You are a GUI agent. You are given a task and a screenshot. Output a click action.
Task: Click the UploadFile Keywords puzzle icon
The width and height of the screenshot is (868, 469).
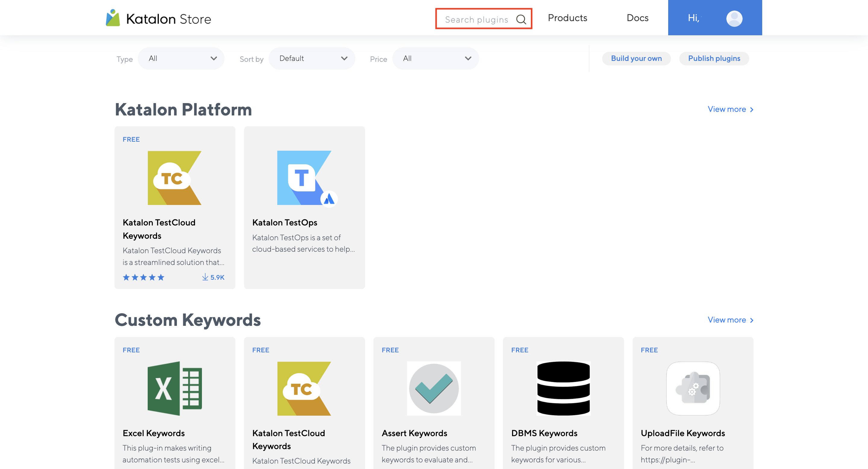693,388
